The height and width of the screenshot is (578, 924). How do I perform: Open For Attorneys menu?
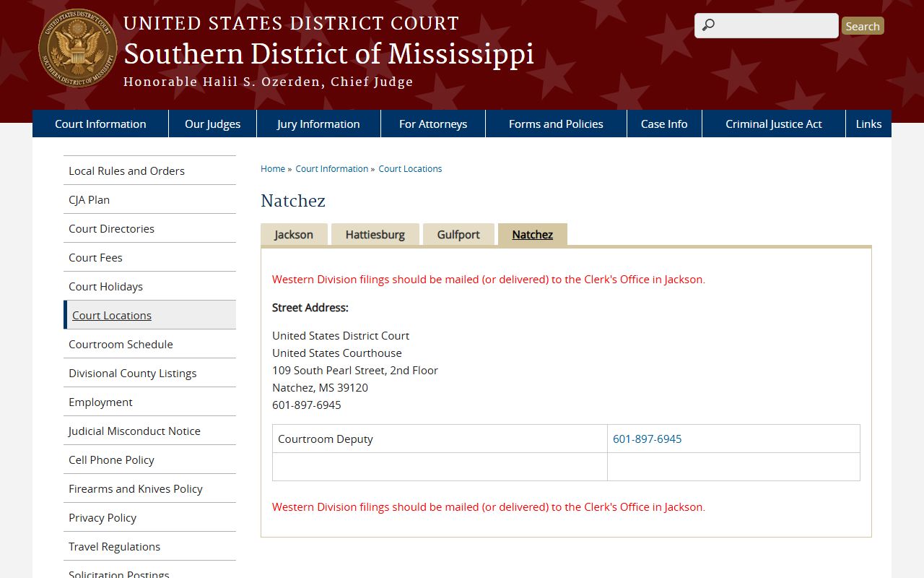point(433,124)
